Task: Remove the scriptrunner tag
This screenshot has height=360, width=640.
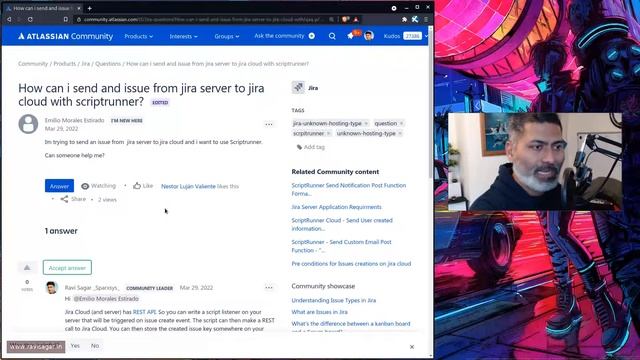Action: point(329,133)
